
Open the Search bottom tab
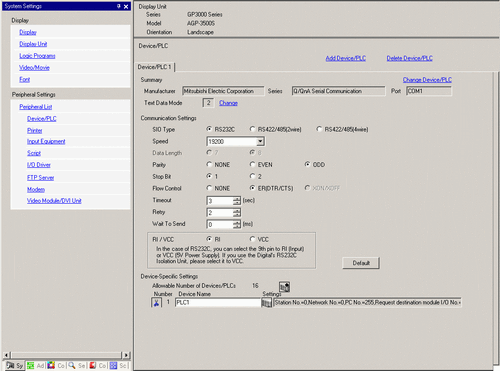point(77,366)
